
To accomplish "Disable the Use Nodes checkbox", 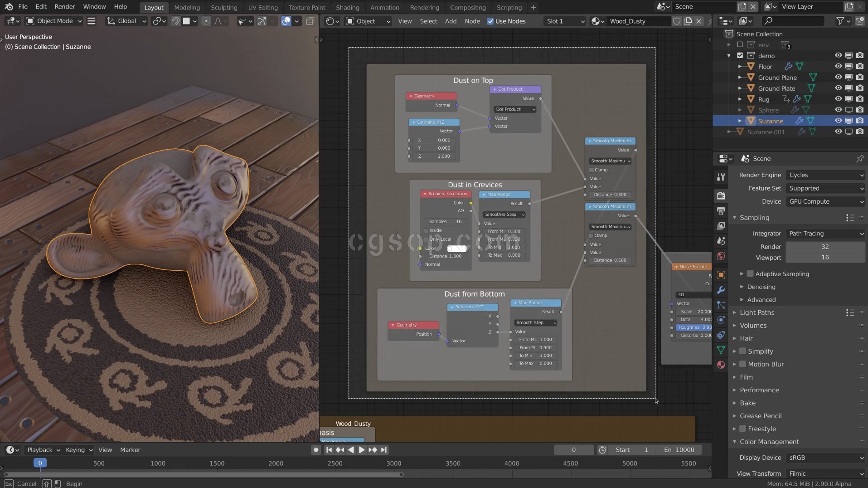I will 490,21.
